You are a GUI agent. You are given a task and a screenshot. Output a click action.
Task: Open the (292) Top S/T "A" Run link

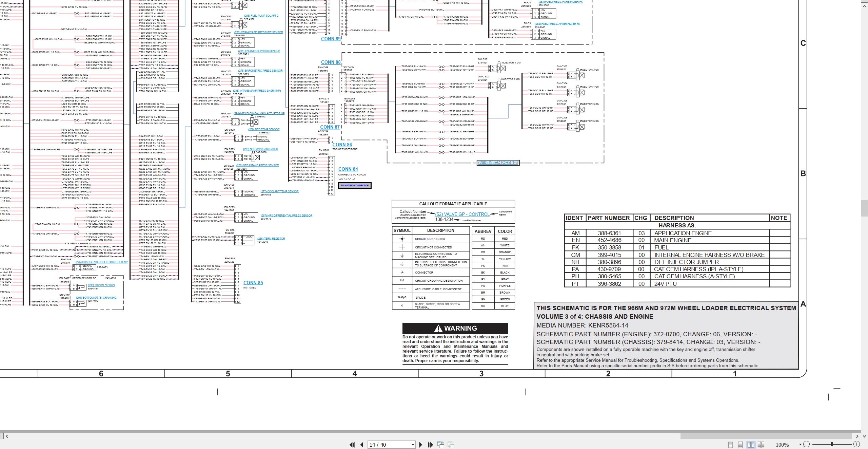coord(101,285)
